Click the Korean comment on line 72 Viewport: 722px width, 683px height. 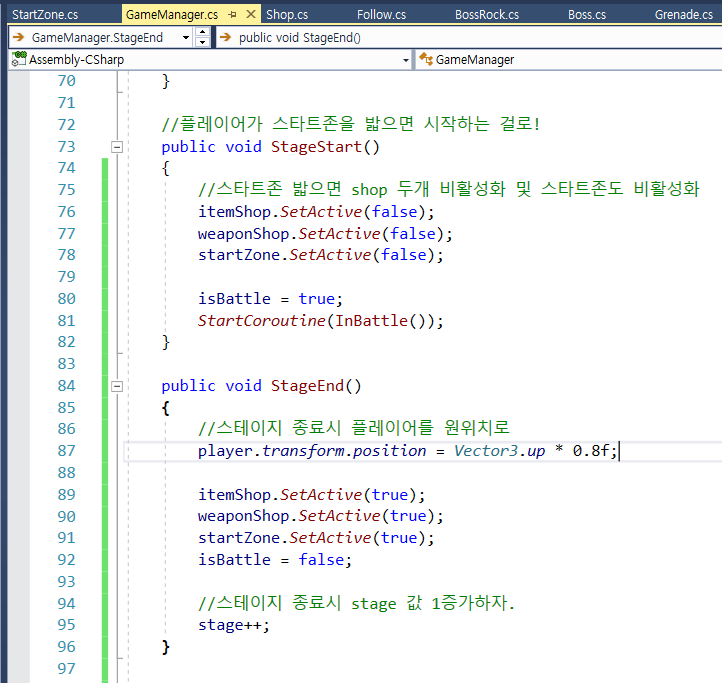coord(350,124)
